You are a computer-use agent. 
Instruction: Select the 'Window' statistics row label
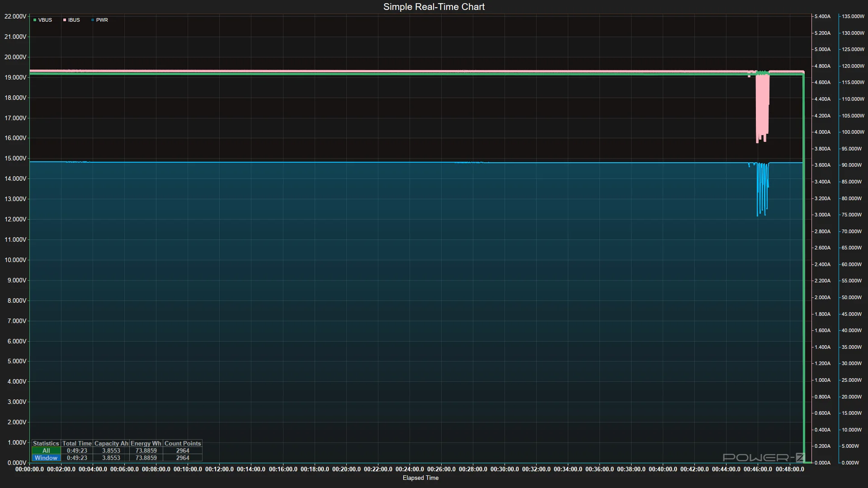tap(46, 458)
